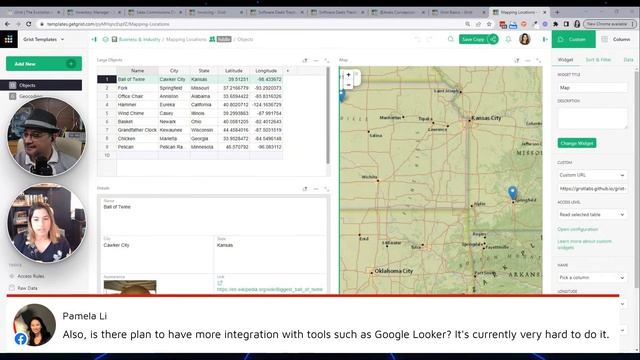Viewport: 640px width, 360px height.
Task: Go back with Chrome's back arrow
Action: tap(7, 24)
